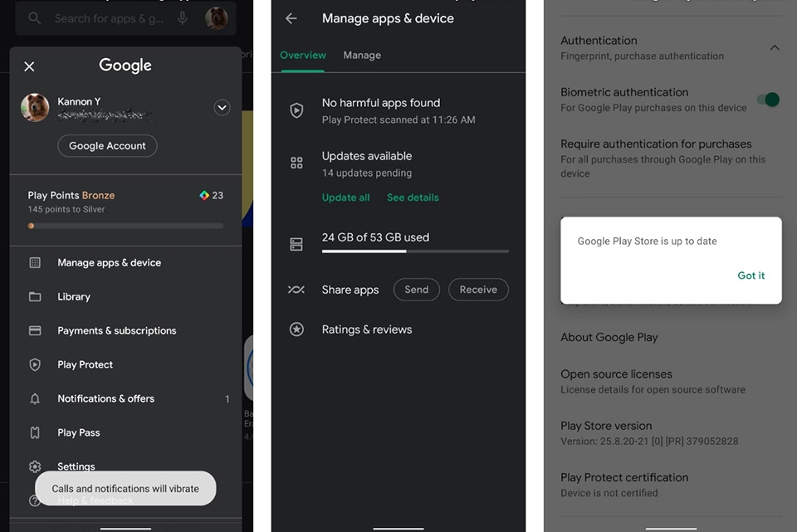Tap the Ratings & reviews star icon

pos(296,329)
